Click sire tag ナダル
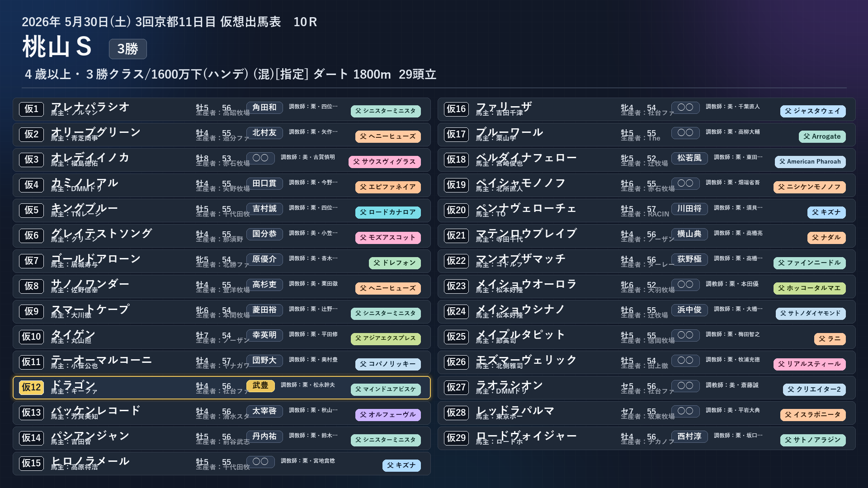Screen dimensions: 868x488 [826, 238]
